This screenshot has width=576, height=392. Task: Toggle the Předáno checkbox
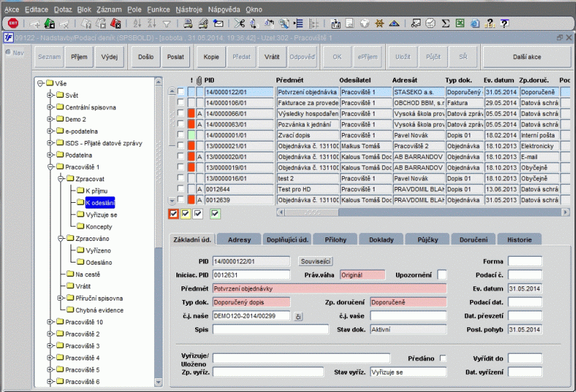point(443,358)
